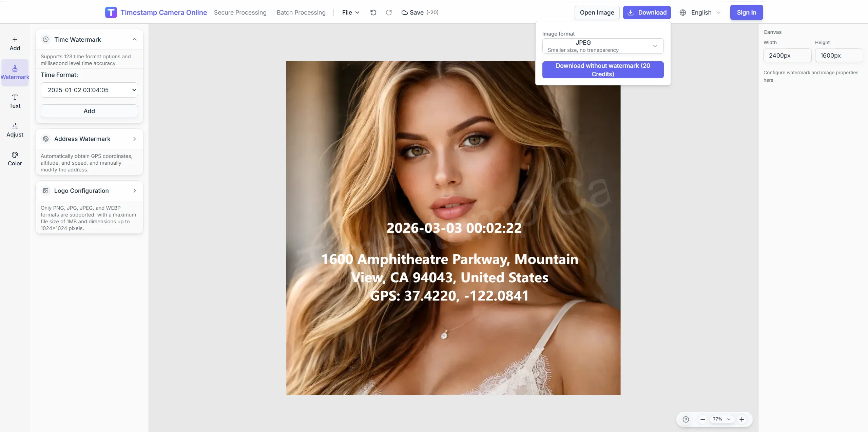Click Download without watermark
Viewport: 868px width, 432px height.
(603, 69)
